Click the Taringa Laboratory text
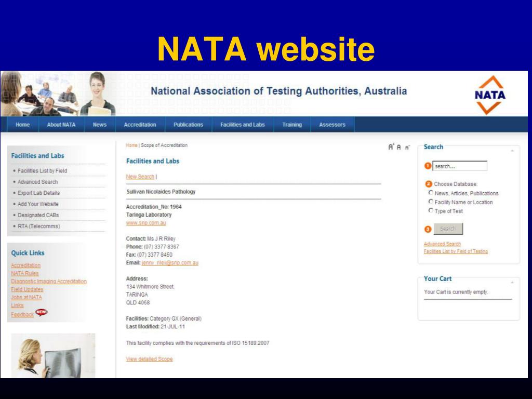 tap(149, 215)
